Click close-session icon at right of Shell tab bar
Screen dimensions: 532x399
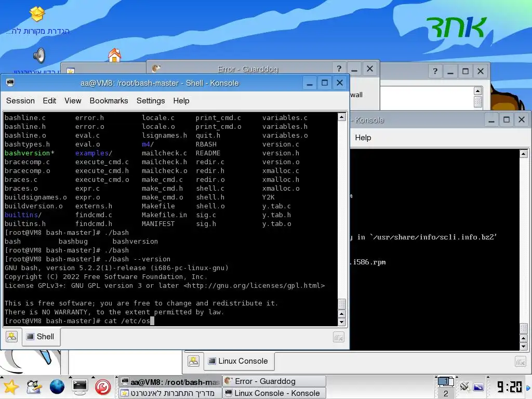[339, 337]
